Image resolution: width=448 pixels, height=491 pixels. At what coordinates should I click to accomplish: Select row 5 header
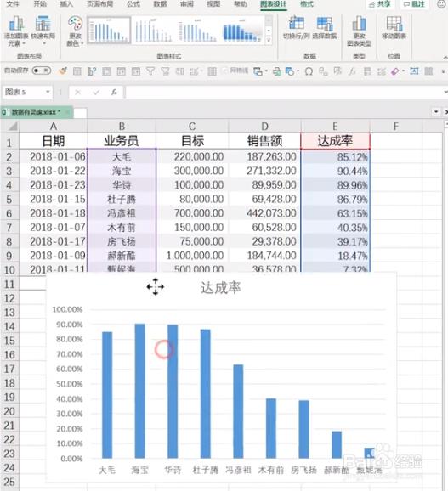coord(9,199)
